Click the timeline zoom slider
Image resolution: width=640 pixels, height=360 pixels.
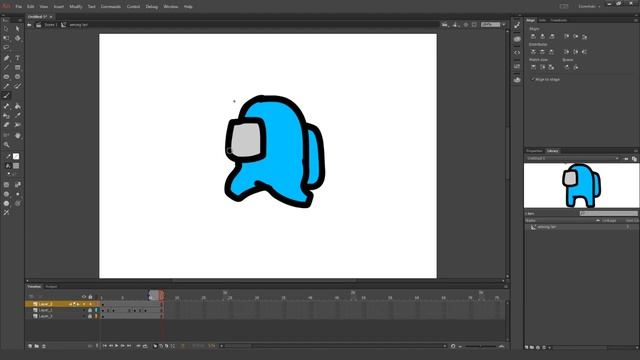click(480, 346)
